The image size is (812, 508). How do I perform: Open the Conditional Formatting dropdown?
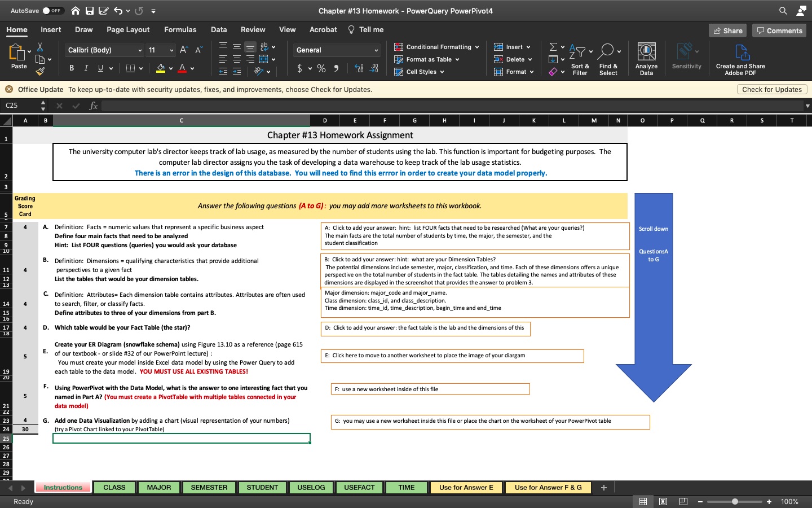[x=437, y=47]
